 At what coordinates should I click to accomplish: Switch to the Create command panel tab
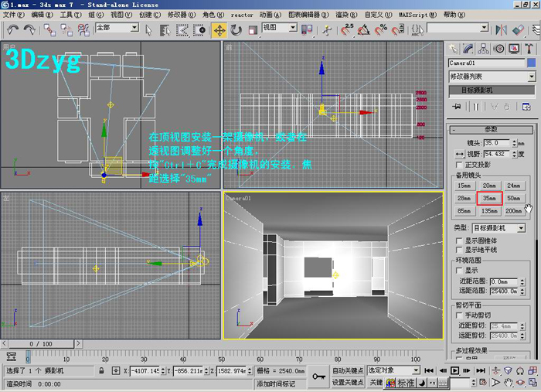[x=453, y=49]
